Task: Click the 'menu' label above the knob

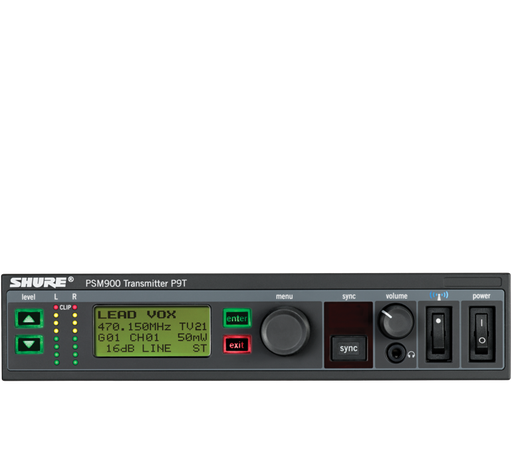Action: coord(284,296)
